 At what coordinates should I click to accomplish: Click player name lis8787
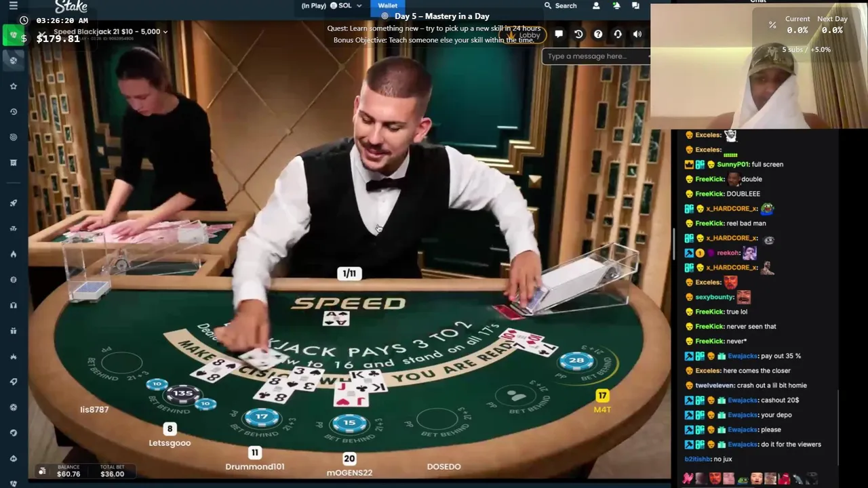[94, 409]
